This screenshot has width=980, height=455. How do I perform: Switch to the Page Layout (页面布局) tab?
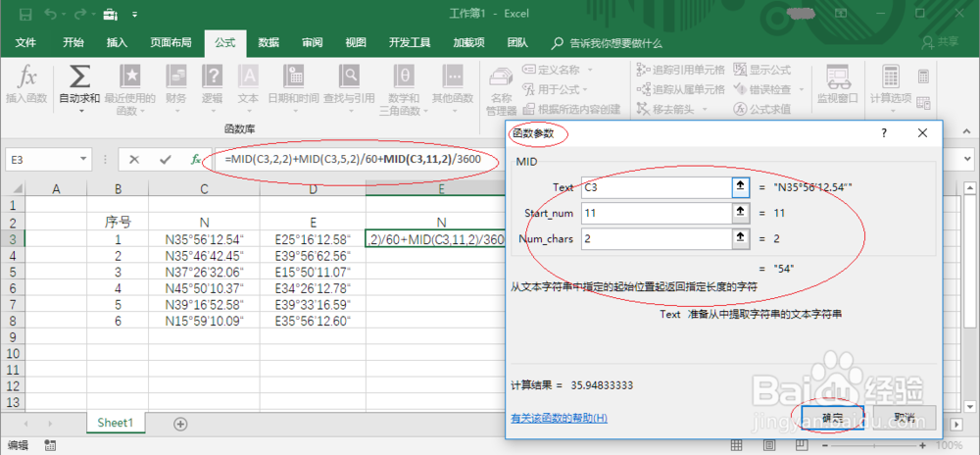[x=171, y=42]
